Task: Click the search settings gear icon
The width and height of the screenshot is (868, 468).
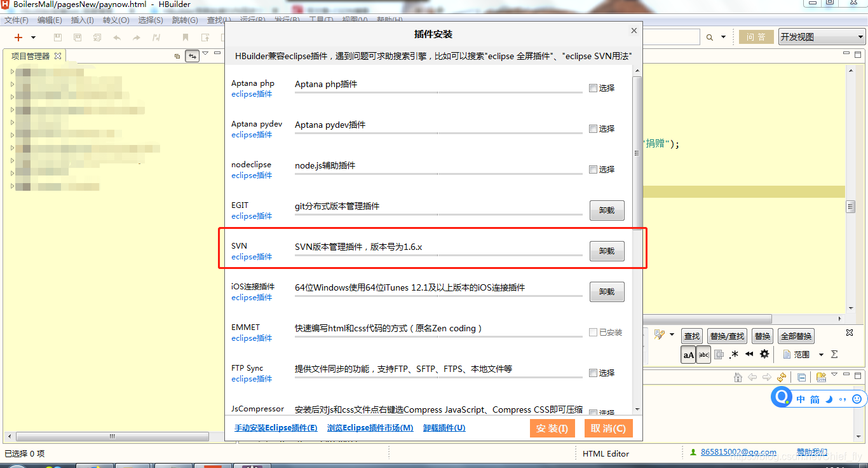Action: [764, 354]
